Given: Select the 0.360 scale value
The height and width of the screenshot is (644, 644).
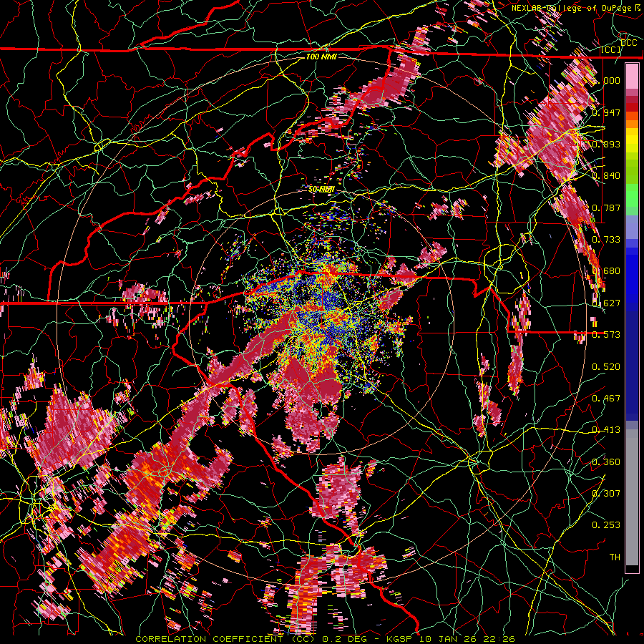Looking at the screenshot, I should [x=607, y=462].
